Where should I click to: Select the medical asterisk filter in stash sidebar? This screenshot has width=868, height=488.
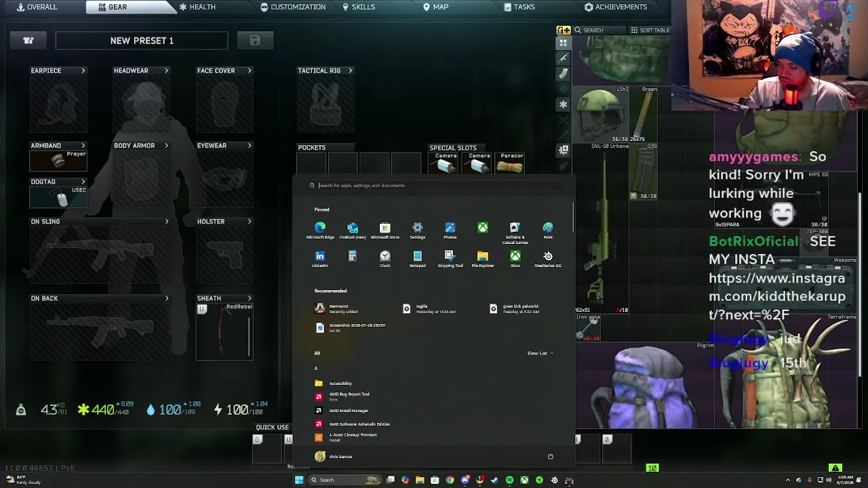564,104
